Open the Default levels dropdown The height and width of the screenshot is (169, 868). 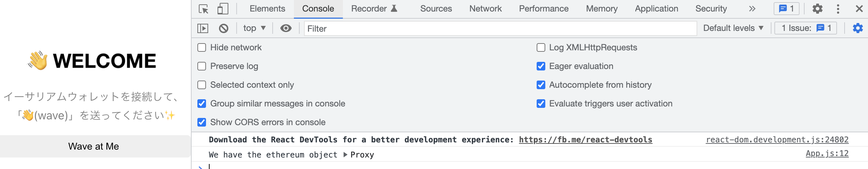click(733, 28)
